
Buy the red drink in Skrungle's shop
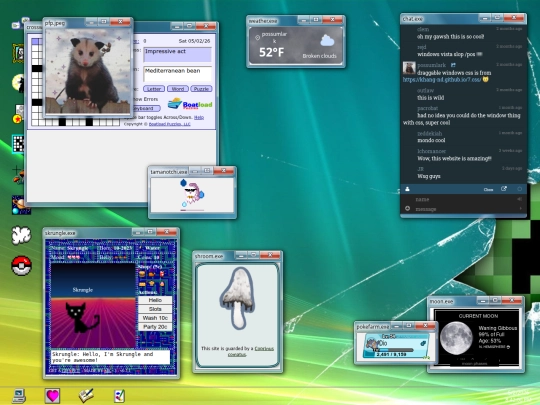point(162,274)
